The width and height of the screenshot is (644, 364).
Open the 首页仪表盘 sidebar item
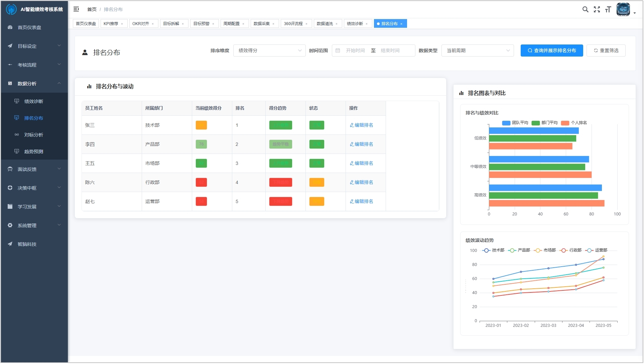coord(29,27)
